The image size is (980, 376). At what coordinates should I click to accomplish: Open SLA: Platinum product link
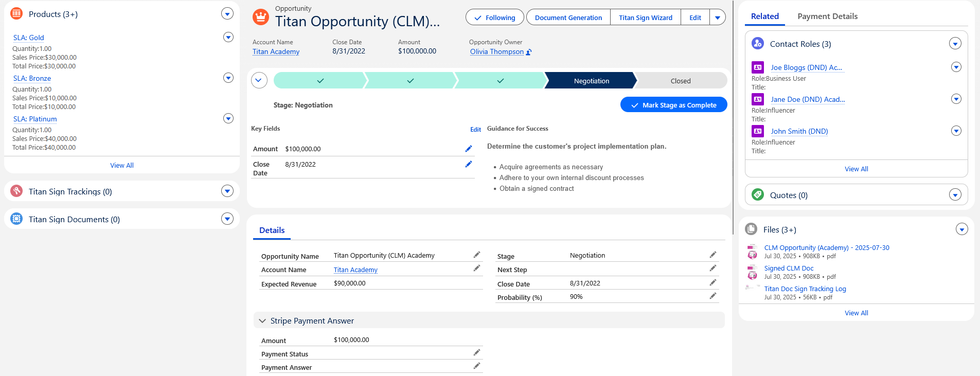(35, 119)
